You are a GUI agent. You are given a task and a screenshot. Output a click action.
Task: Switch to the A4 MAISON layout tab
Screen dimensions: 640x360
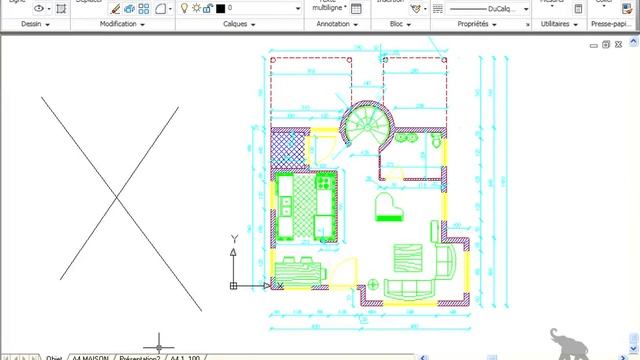91,358
